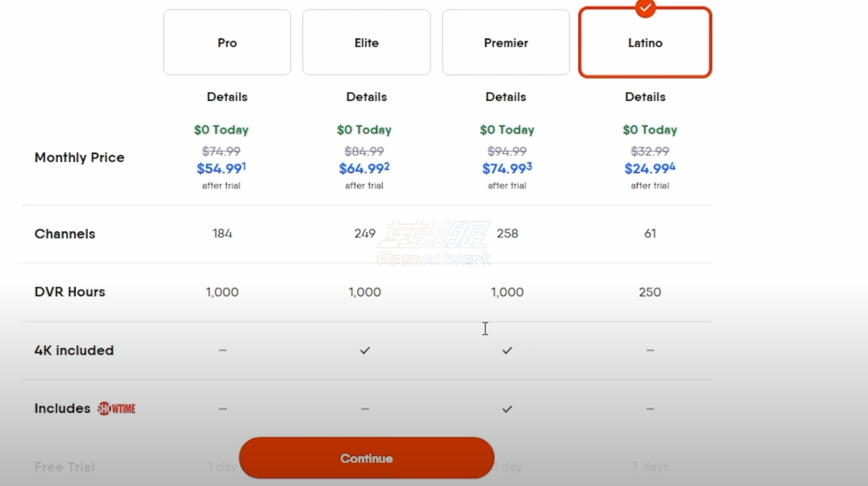Open Details under the Elite plan

pos(367,97)
